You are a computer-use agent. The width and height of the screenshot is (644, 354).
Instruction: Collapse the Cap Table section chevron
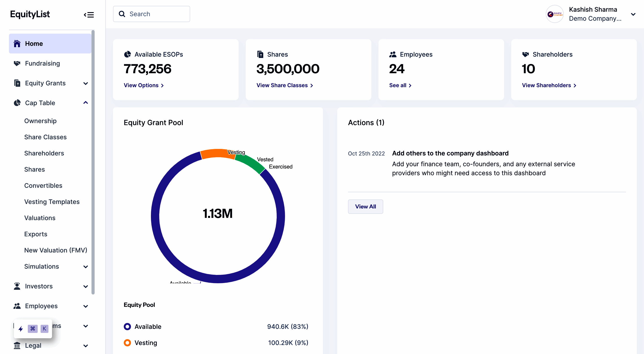tap(85, 103)
